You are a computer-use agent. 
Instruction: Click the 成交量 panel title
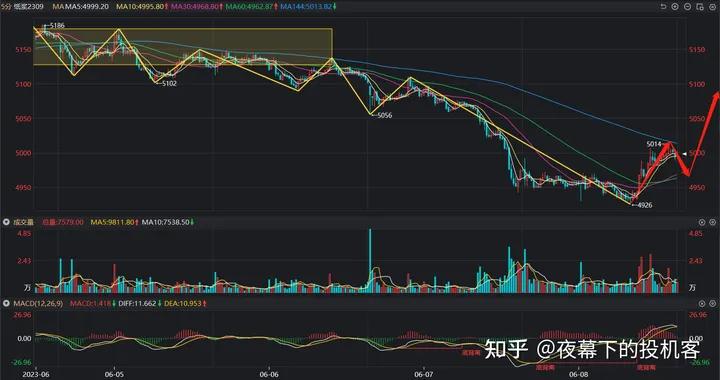[x=23, y=222]
